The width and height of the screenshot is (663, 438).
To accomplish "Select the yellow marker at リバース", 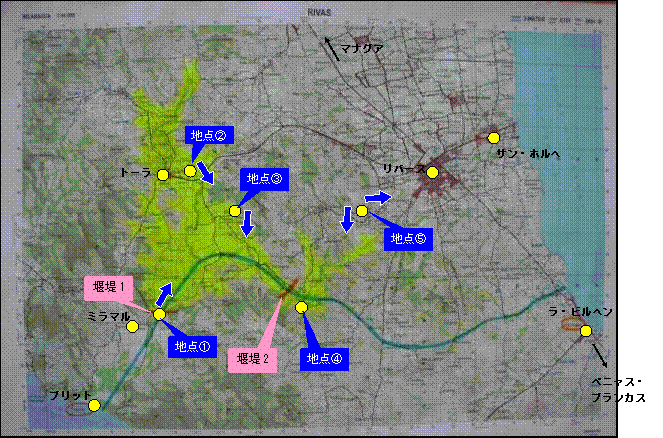I will 432,173.
